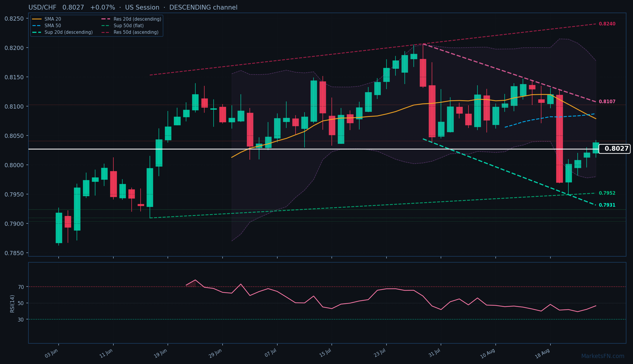This screenshot has width=633, height=364.
Task: Click the 0.8240 resistance level label
Action: click(x=607, y=24)
